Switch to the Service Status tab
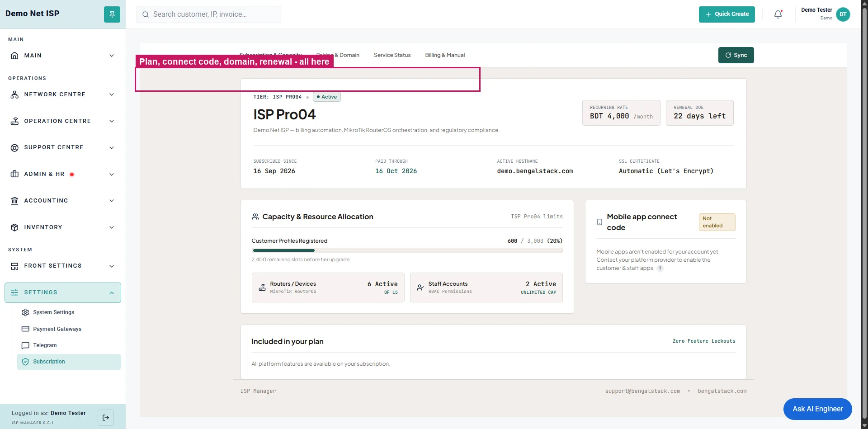The image size is (868, 429). (x=392, y=55)
